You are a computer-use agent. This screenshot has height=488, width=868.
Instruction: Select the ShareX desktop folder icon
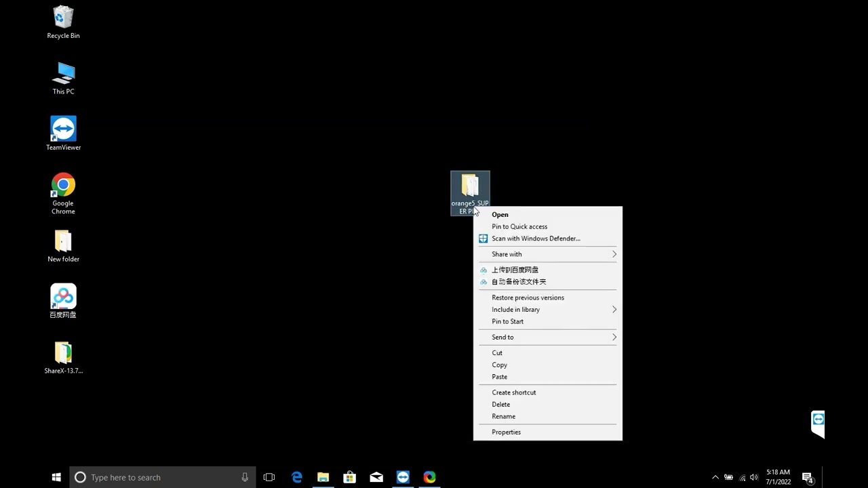tap(63, 357)
